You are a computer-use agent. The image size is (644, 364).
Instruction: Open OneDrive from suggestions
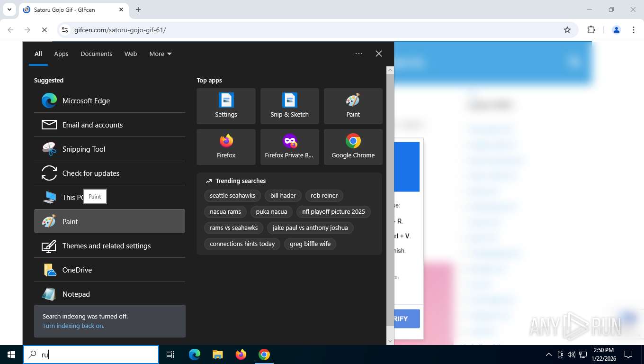pos(109,270)
